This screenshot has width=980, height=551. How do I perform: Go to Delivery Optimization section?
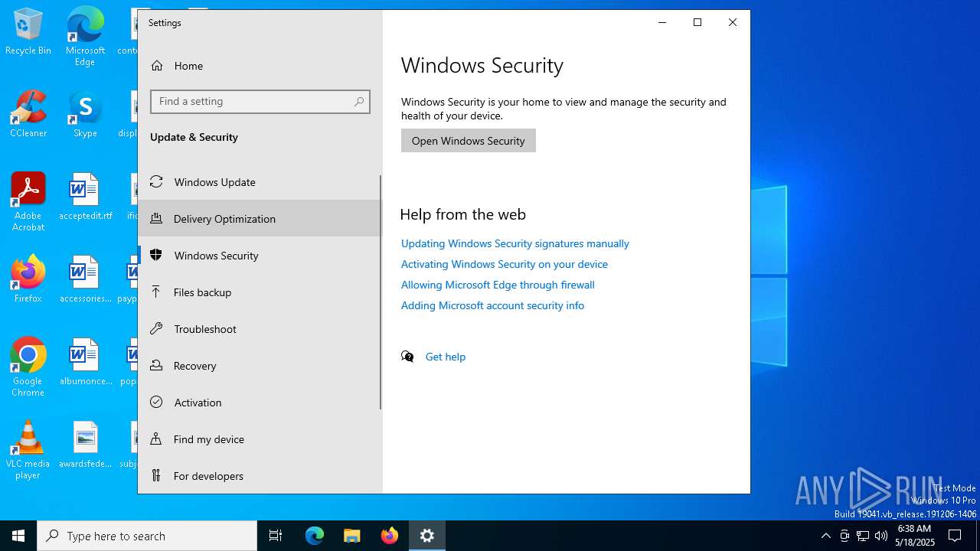(260, 218)
